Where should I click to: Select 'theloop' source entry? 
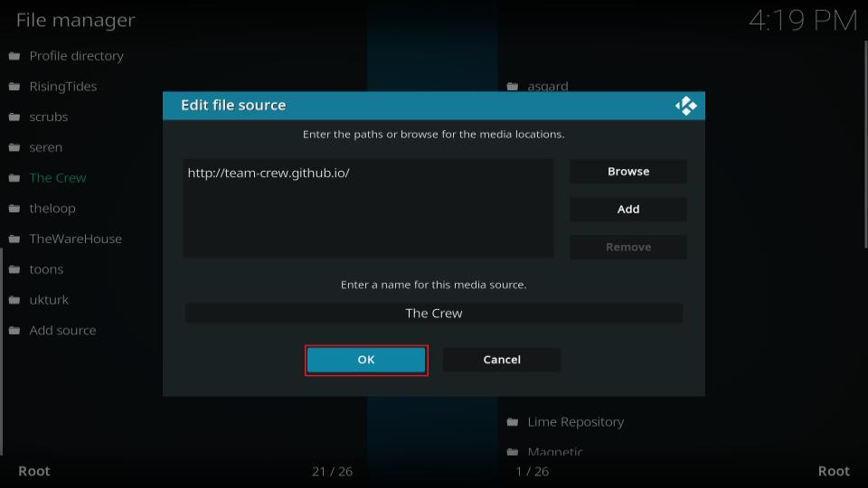[52, 208]
